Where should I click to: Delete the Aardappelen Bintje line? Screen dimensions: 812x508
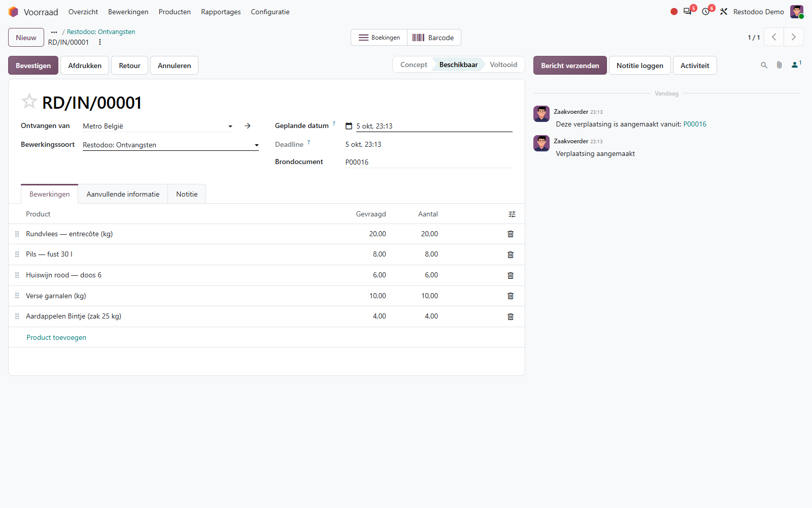click(x=511, y=316)
